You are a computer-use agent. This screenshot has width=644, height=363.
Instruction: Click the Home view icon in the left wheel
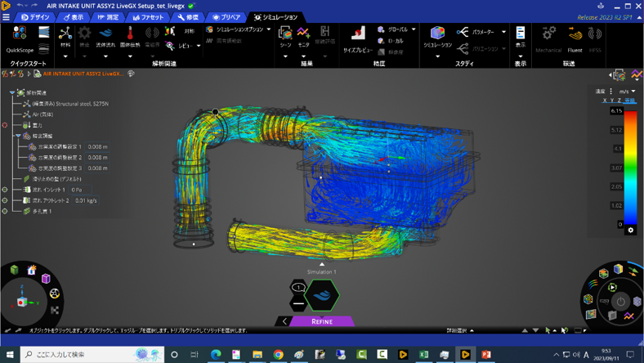click(32, 270)
